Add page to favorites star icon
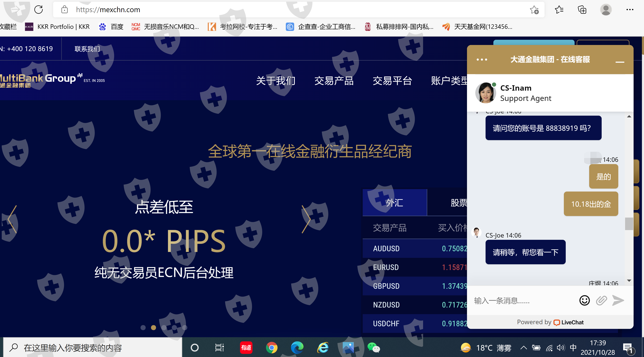Image resolution: width=644 pixels, height=357 pixels. pos(534,10)
